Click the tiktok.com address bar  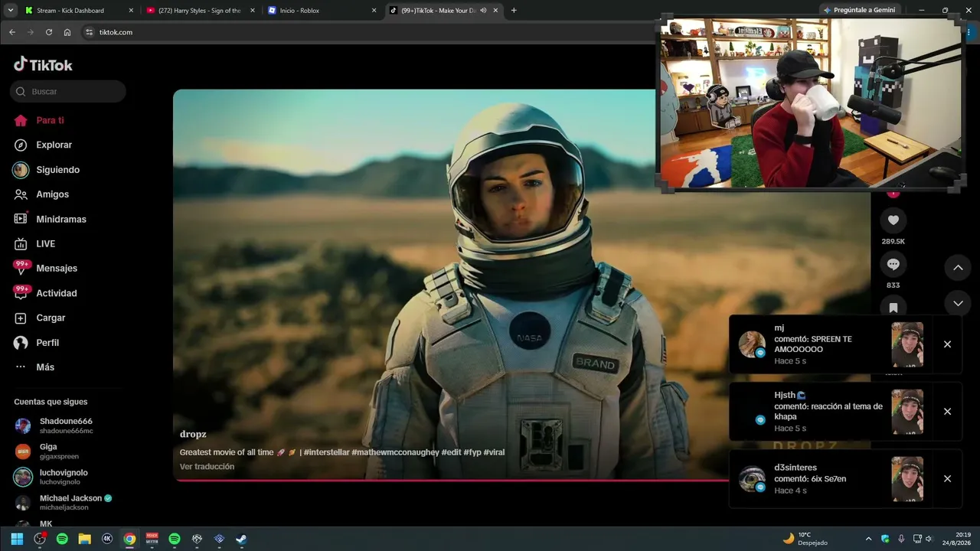367,32
